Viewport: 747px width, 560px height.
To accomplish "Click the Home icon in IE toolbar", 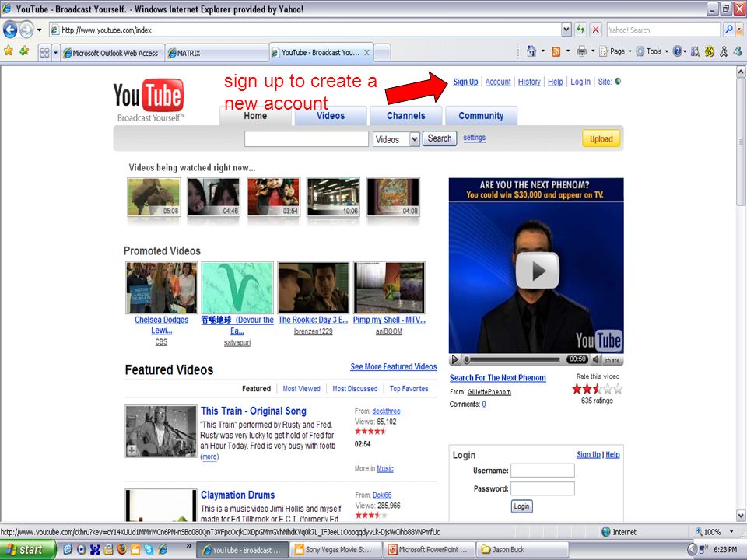I will point(531,51).
